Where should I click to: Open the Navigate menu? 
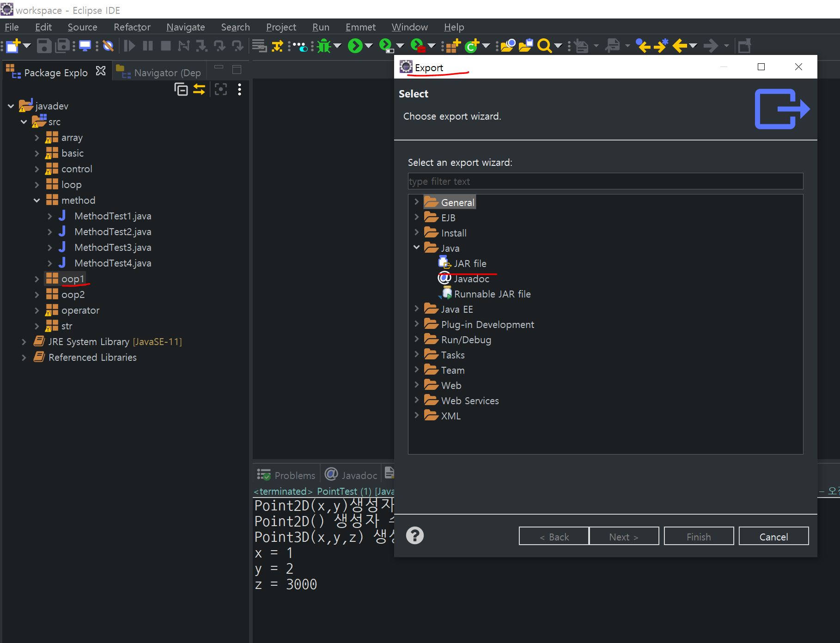pyautogui.click(x=186, y=27)
